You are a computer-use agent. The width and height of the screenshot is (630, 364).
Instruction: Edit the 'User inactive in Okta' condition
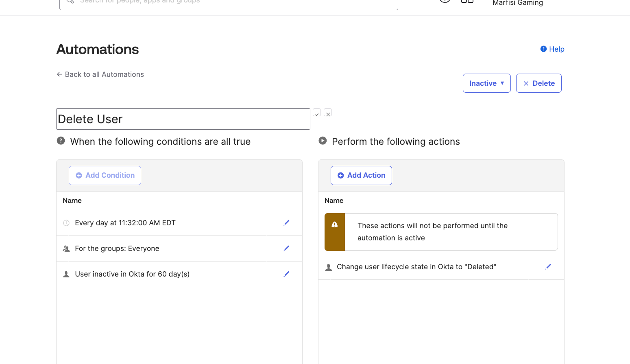click(286, 274)
